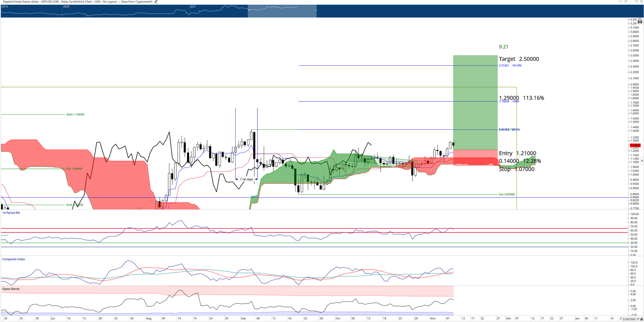Image resolution: width=644 pixels, height=322 pixels.
Task: Select the highlighted range in overview navigator
Action: 282,11
